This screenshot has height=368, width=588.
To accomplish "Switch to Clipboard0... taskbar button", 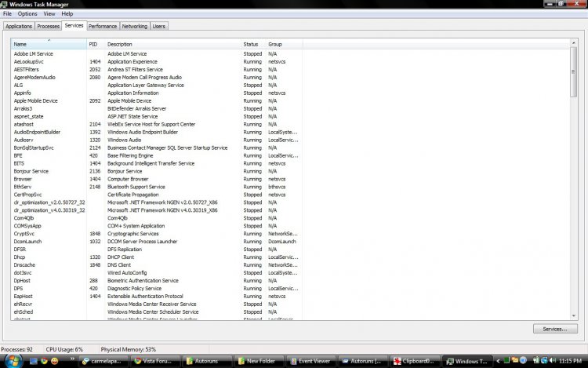I will point(414,361).
